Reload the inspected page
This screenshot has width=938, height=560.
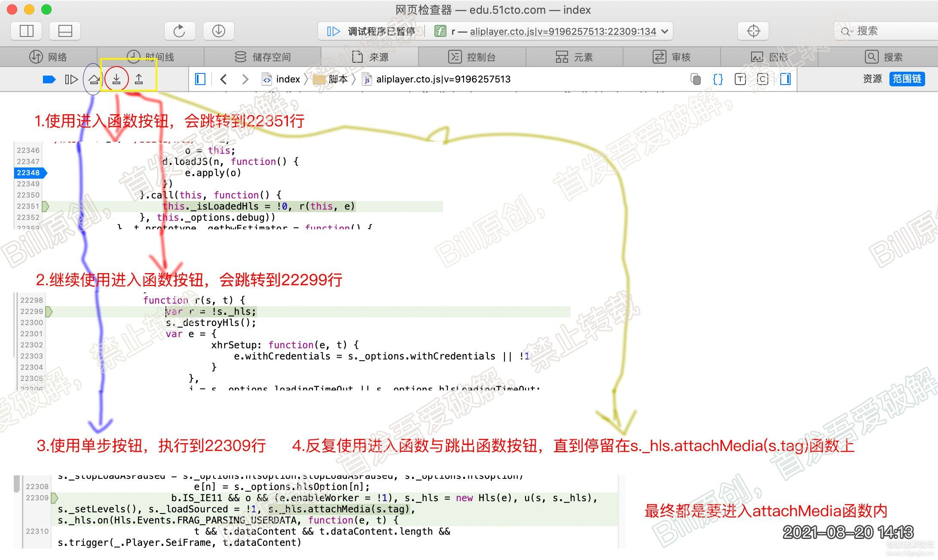click(x=179, y=31)
